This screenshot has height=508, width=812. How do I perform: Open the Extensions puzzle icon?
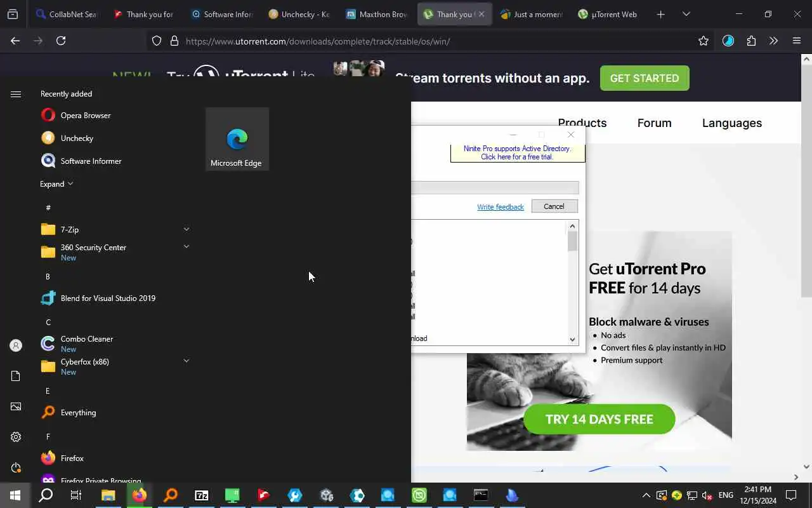click(x=751, y=41)
